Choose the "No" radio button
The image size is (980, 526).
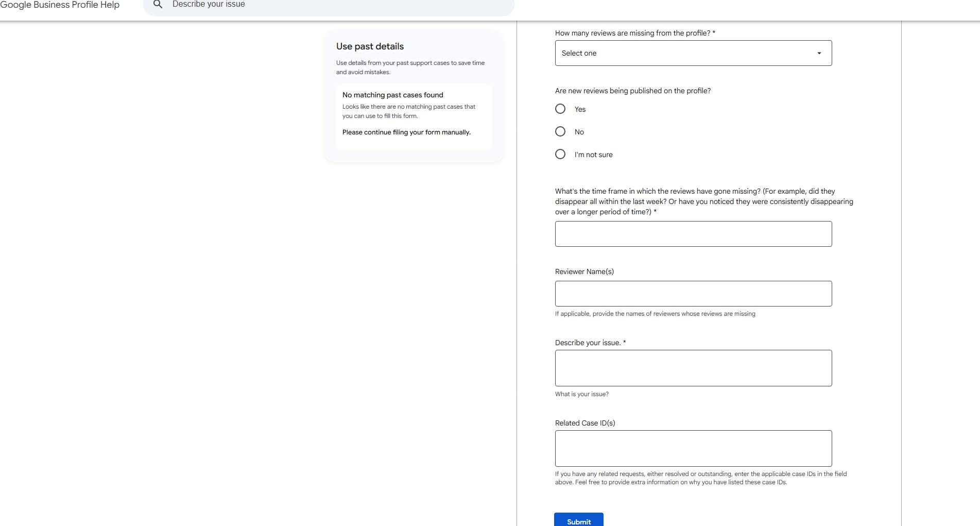[x=560, y=132]
